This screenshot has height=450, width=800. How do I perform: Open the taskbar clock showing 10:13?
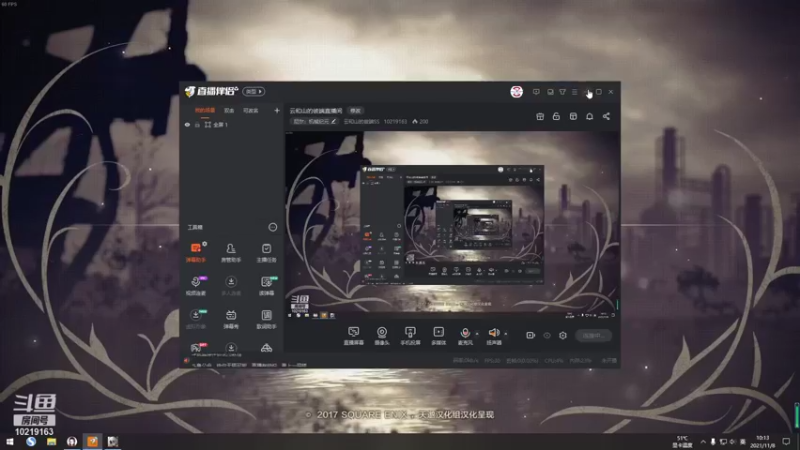pyautogui.click(x=762, y=441)
